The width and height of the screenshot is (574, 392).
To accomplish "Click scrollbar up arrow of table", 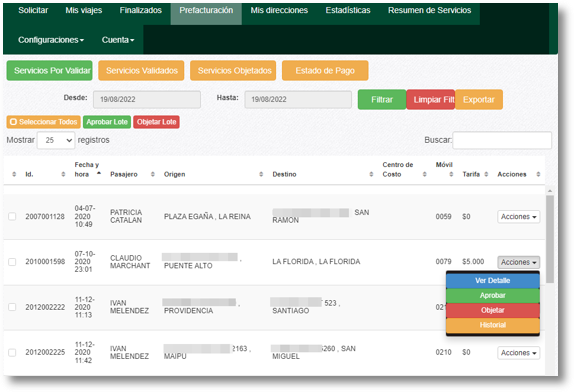I will 550,191.
